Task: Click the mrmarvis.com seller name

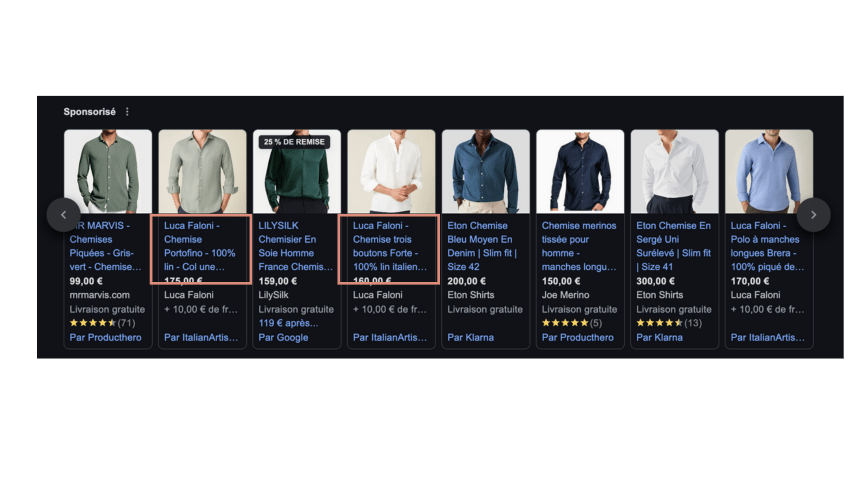Action: 100,295
